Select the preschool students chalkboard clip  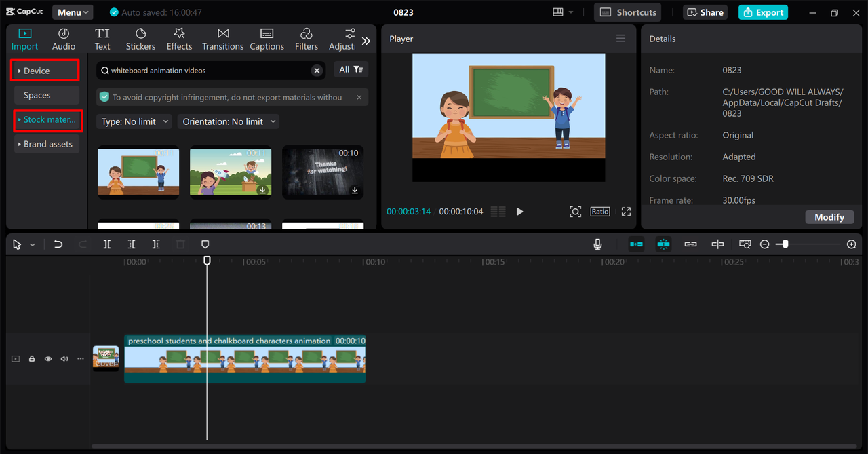[245, 359]
